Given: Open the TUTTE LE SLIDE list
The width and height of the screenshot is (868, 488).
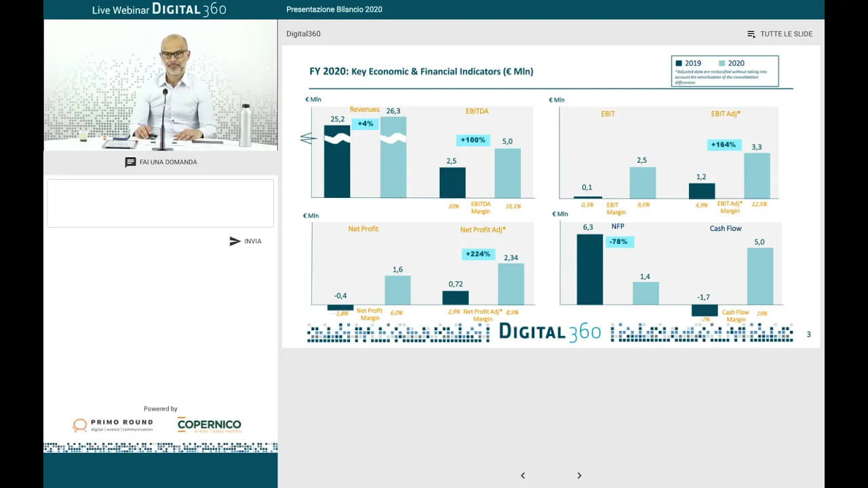Looking at the screenshot, I should (780, 34).
